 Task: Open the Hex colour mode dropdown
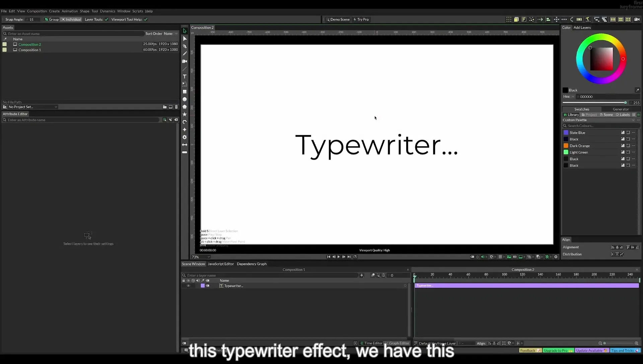coord(568,97)
